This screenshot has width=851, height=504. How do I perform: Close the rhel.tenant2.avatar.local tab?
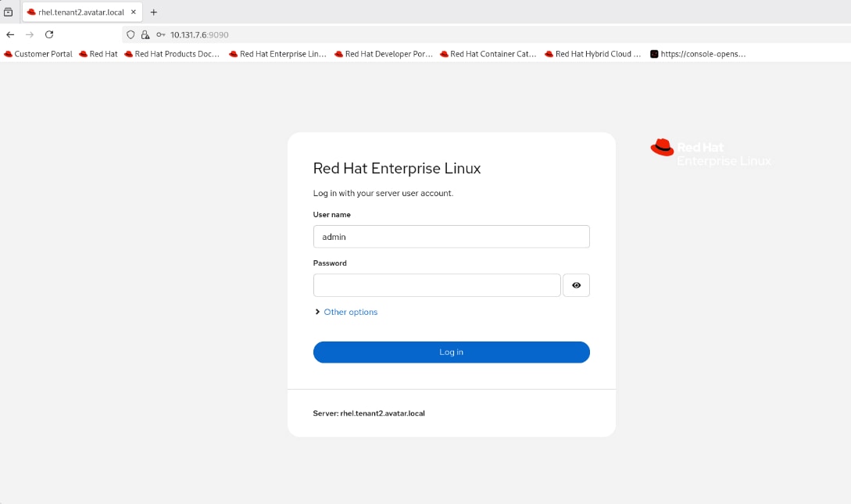click(x=134, y=12)
